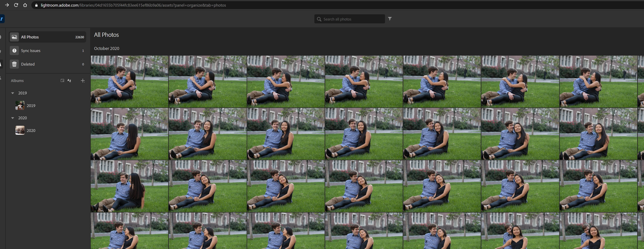Click the Lightroom logo icon

2,19
